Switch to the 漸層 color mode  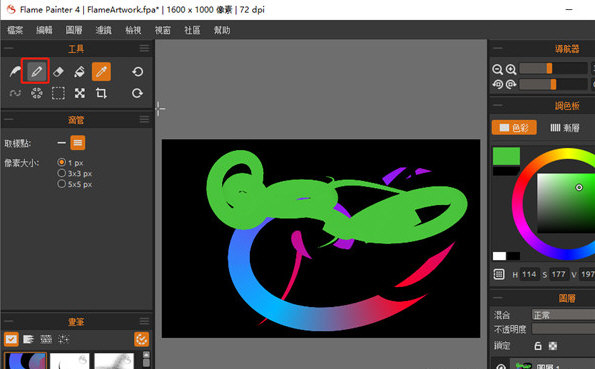(x=565, y=128)
